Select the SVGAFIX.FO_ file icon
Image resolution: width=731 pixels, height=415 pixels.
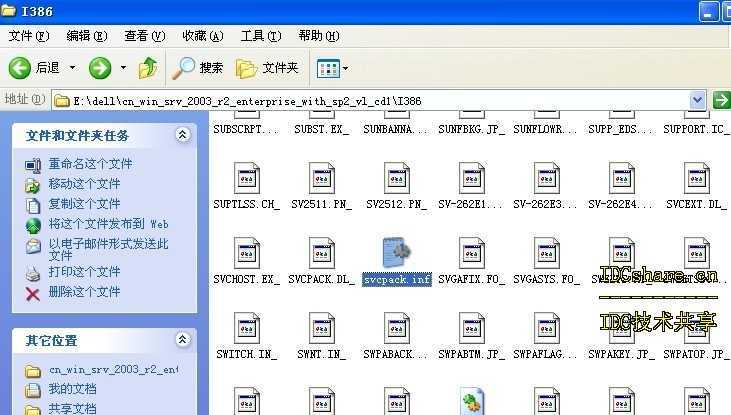(x=472, y=253)
